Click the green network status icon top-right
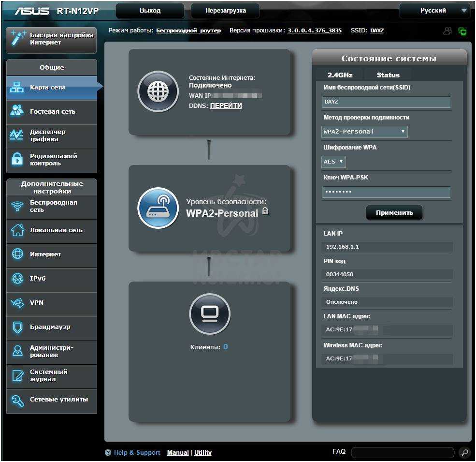 click(462, 31)
